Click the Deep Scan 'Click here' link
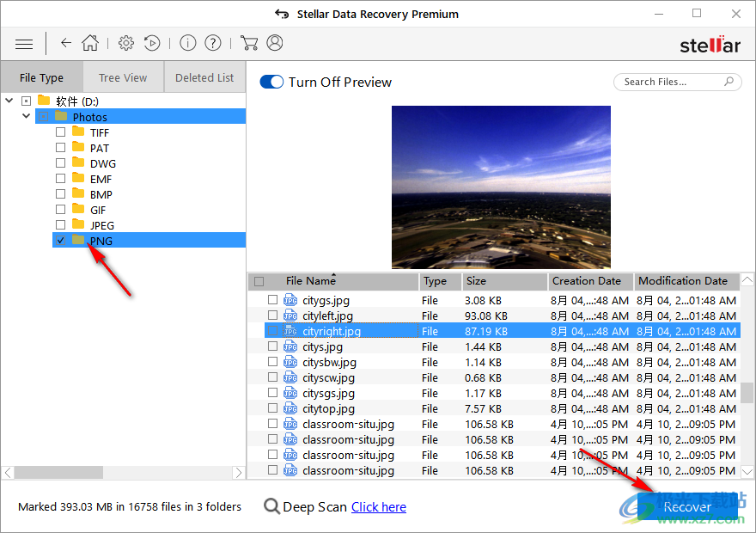 [379, 507]
